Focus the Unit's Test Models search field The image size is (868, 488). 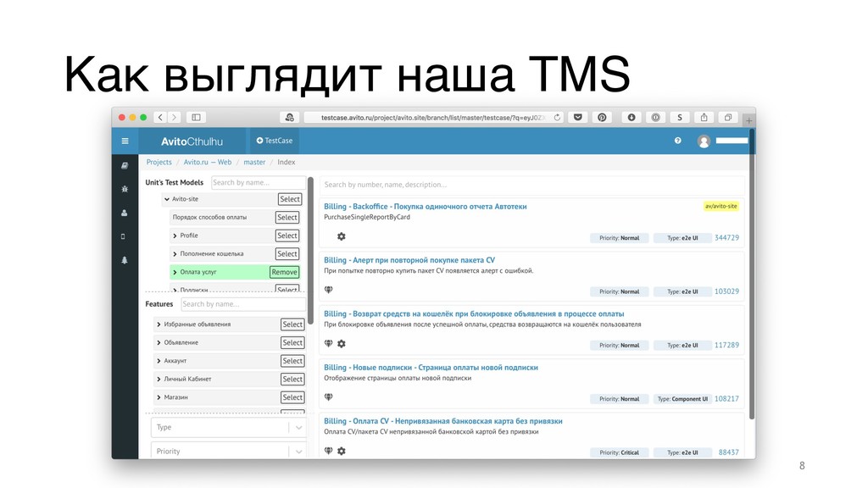pyautogui.click(x=258, y=183)
